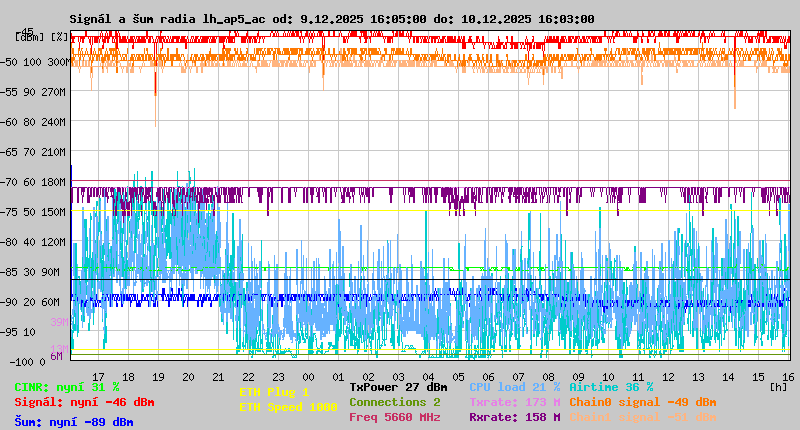Click the Connections 2 legend entry
Image resolution: width=800 pixels, height=430 pixels.
coord(394,402)
